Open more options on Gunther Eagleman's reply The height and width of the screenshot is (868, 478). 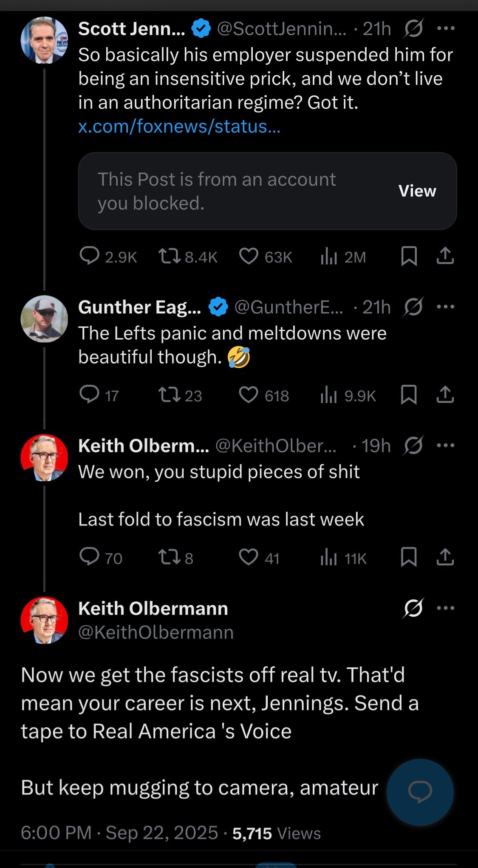point(446,306)
